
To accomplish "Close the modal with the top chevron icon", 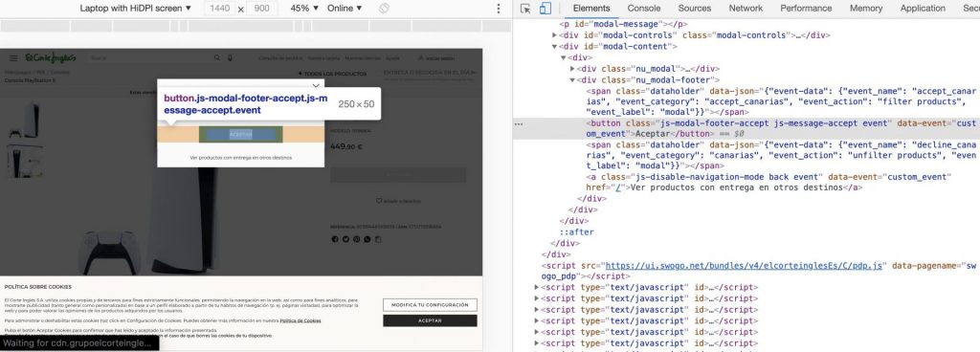I will [316, 85].
